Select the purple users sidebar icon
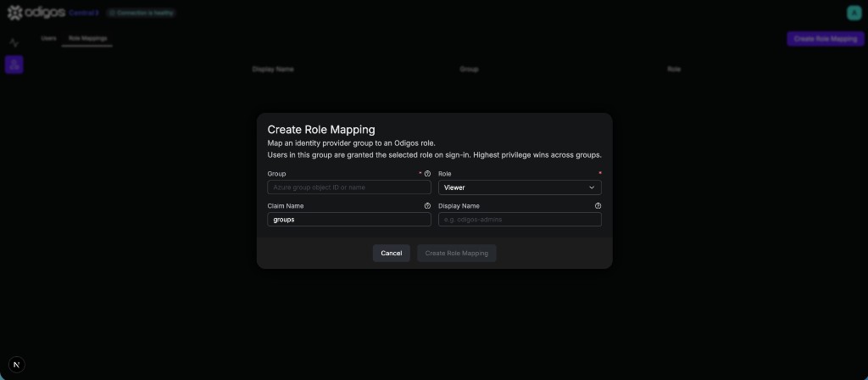This screenshot has width=868, height=380. (x=14, y=64)
